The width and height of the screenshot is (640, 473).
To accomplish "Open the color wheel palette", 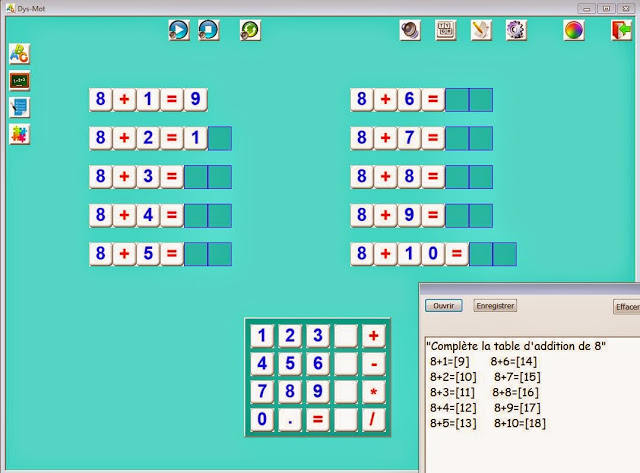I will pyautogui.click(x=573, y=31).
